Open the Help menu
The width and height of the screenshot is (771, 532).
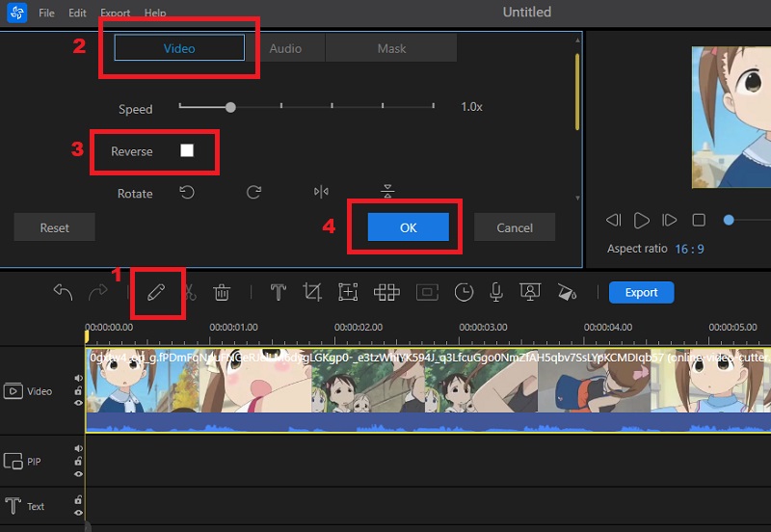tap(155, 13)
